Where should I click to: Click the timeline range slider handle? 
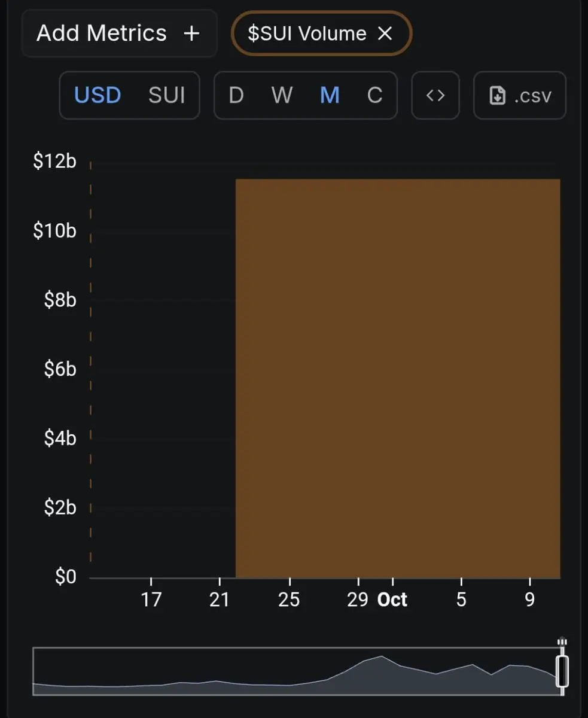(x=562, y=671)
